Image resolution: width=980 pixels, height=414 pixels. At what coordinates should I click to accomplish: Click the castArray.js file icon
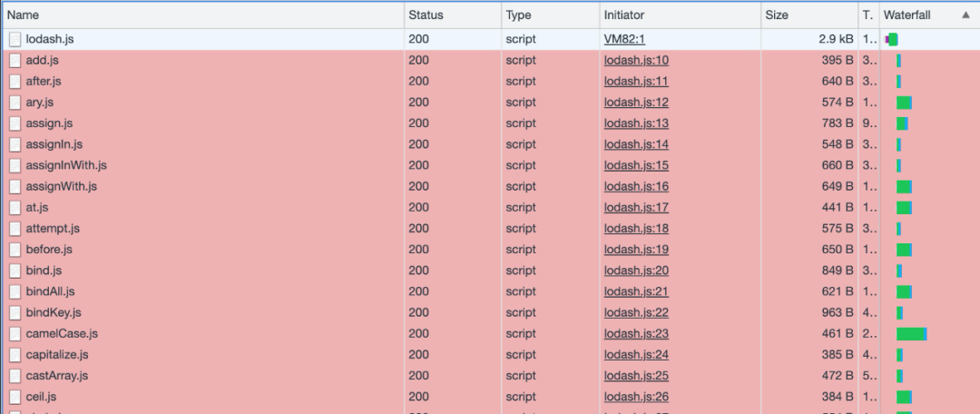point(15,376)
